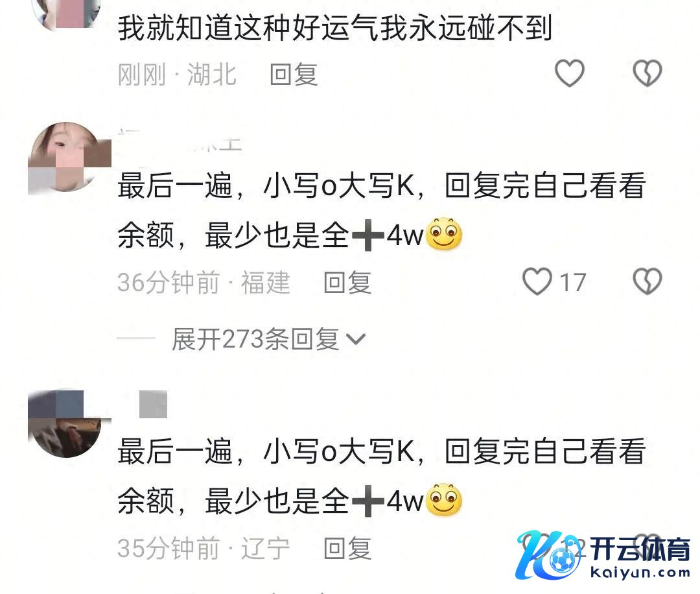This screenshot has width=700, height=594.
Task: Tap the smiley emoji in Fujian comment
Action: (x=443, y=234)
